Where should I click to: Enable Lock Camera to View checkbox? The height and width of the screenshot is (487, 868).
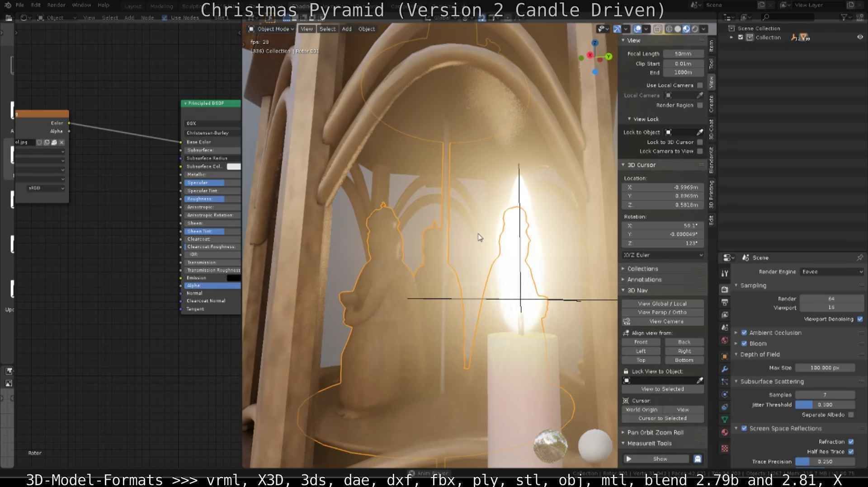click(x=700, y=151)
